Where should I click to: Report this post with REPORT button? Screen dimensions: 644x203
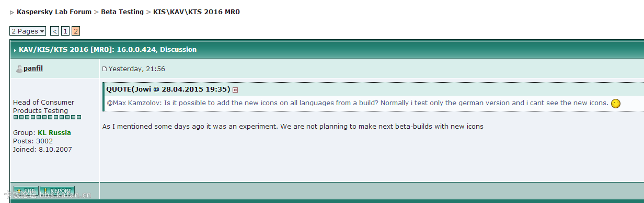57,191
